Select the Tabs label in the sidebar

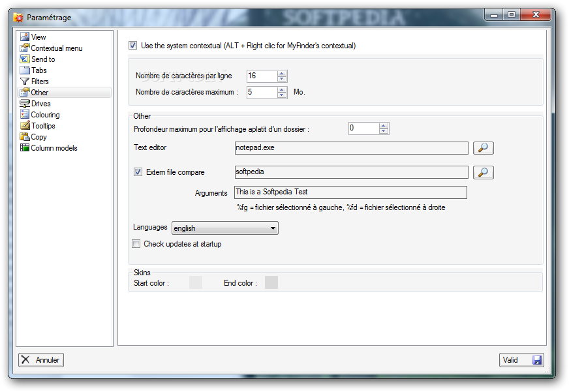tap(39, 70)
